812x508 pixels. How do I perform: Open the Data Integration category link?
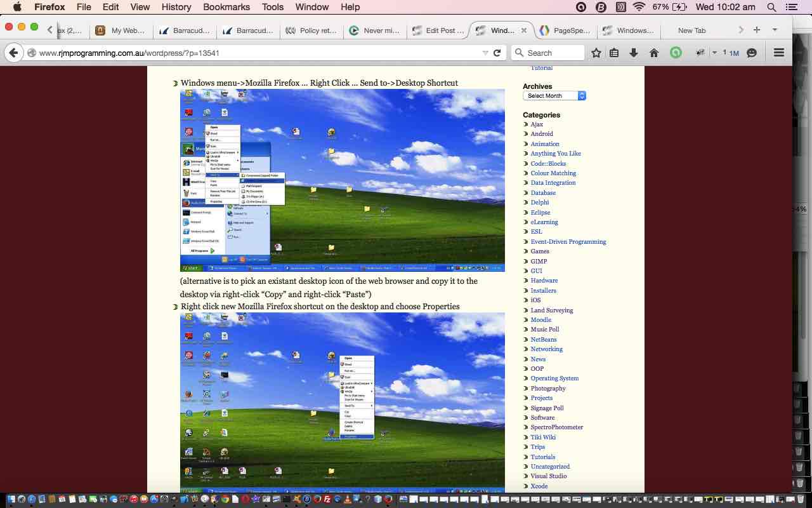[x=553, y=183]
